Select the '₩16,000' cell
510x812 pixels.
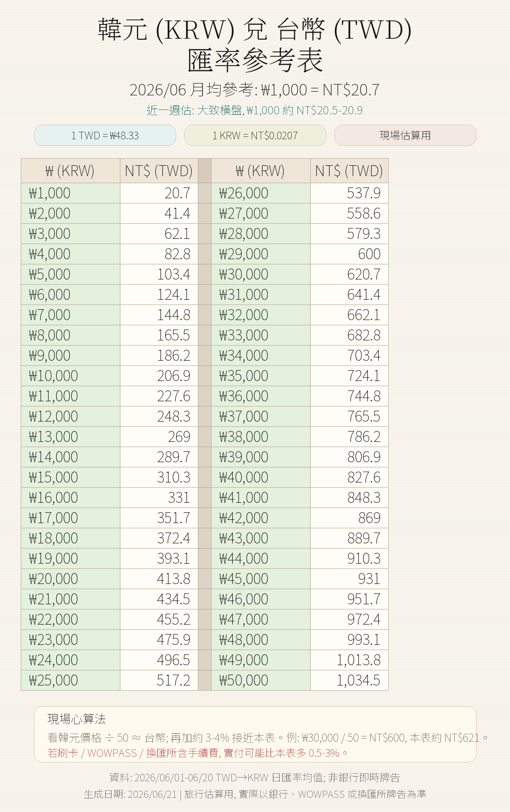click(71, 498)
